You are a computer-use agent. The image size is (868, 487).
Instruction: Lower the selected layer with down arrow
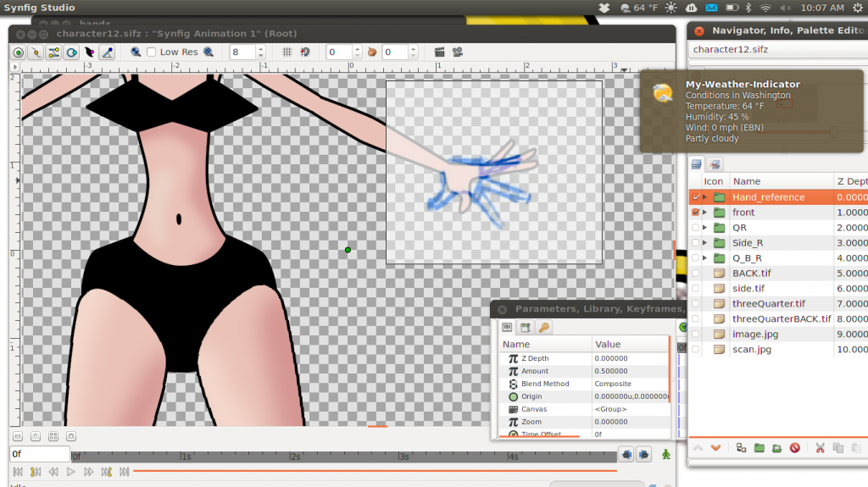coord(715,448)
